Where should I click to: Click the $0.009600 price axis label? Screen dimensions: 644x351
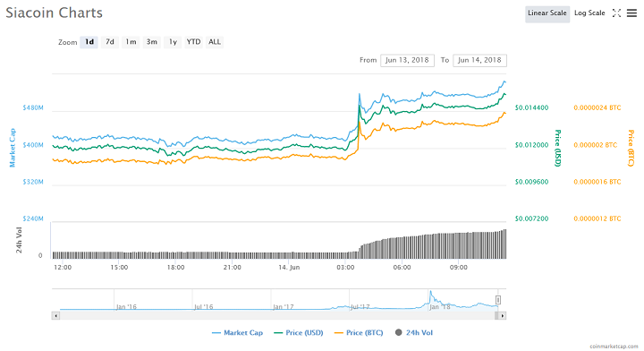pyautogui.click(x=531, y=182)
